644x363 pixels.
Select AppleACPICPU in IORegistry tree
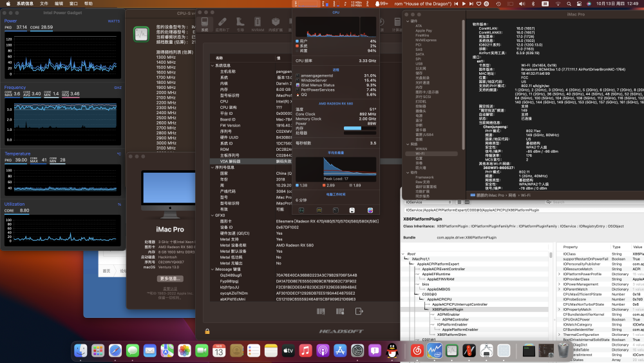439,299
